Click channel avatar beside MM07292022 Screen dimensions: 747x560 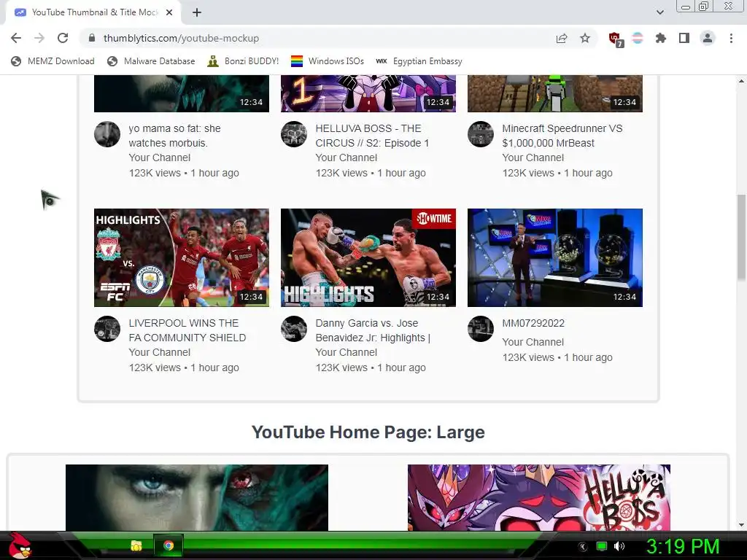point(481,329)
